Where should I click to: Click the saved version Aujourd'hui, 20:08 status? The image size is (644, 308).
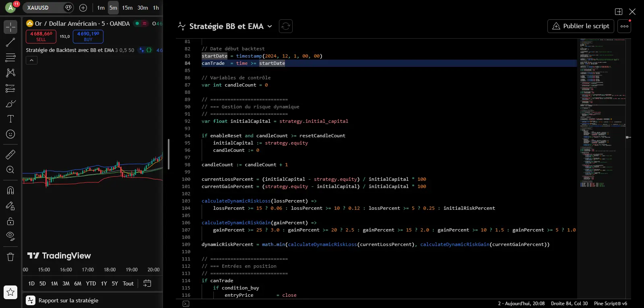click(521, 304)
